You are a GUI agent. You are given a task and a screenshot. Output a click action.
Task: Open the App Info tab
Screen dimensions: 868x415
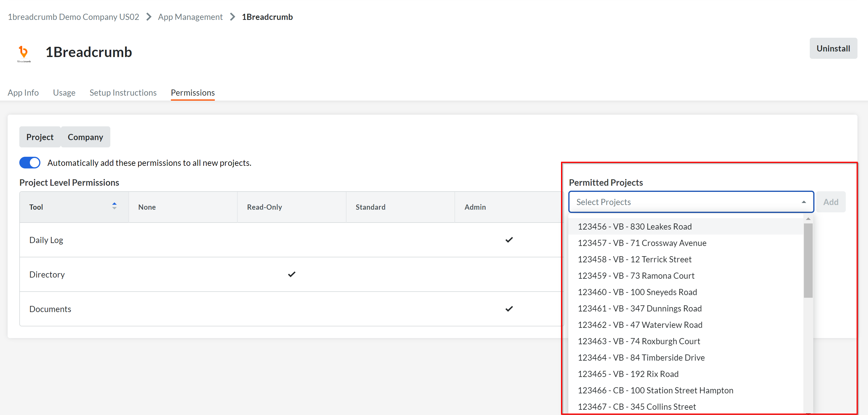(x=23, y=93)
